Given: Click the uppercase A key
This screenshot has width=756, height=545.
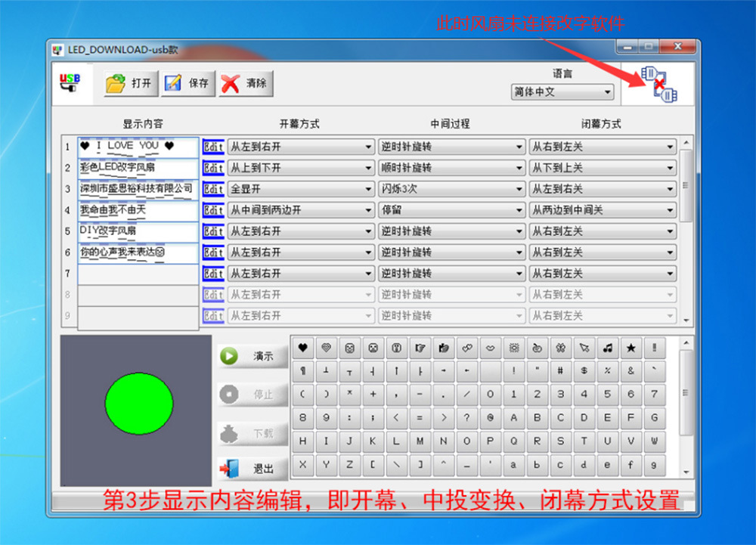Looking at the screenshot, I should 513,418.
